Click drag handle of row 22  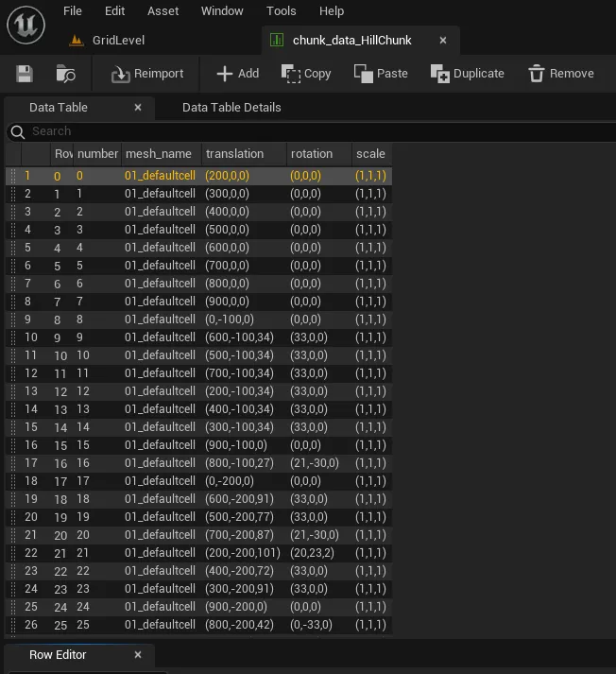13,553
